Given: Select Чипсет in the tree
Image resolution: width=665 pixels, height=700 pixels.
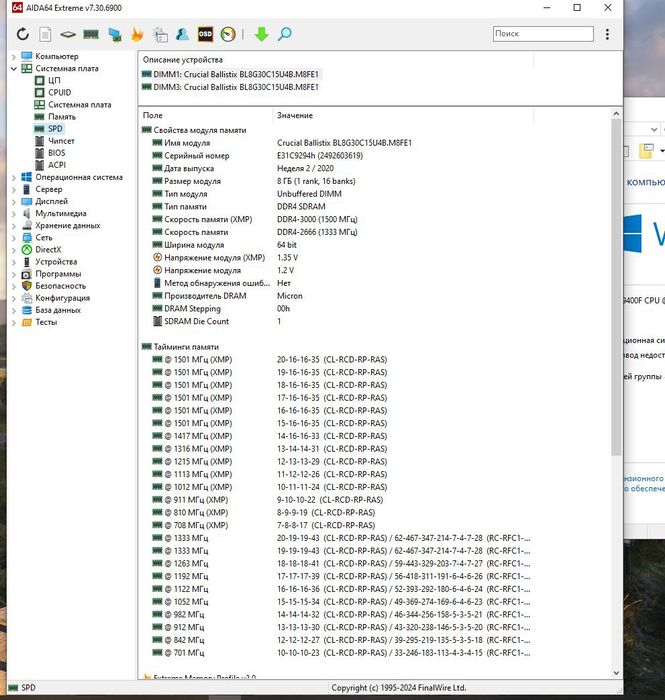Looking at the screenshot, I should coord(61,141).
